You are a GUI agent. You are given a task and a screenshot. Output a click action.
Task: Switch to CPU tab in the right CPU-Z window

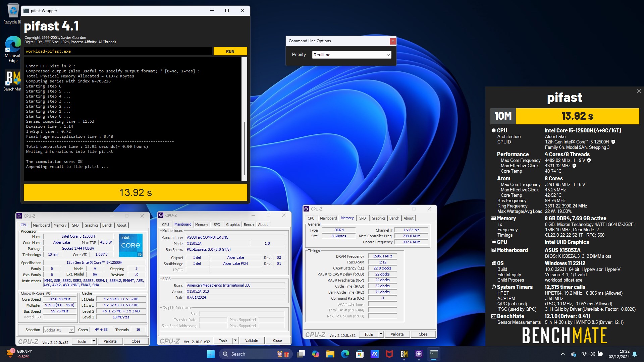coord(311,218)
